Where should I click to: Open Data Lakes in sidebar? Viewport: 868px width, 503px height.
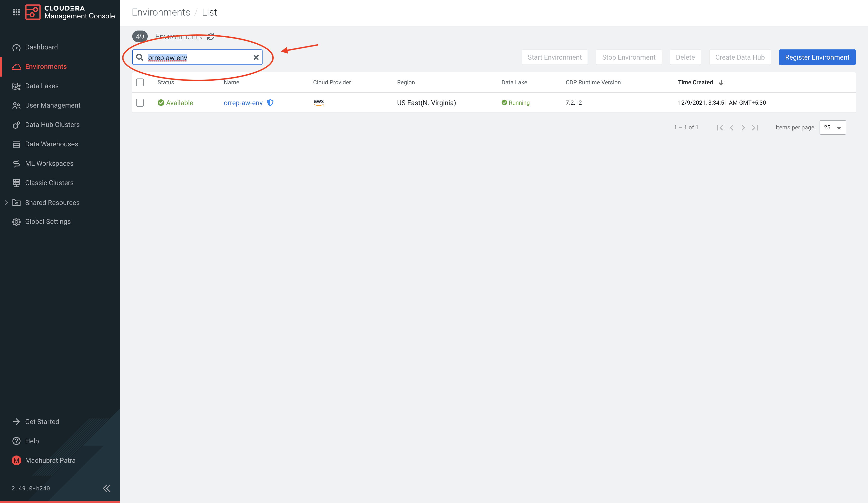[42, 86]
